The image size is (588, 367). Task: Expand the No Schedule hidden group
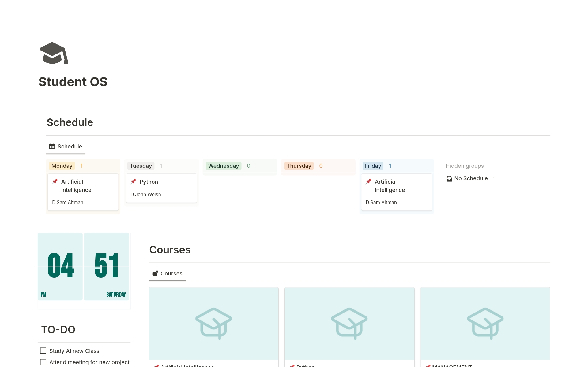tap(471, 178)
